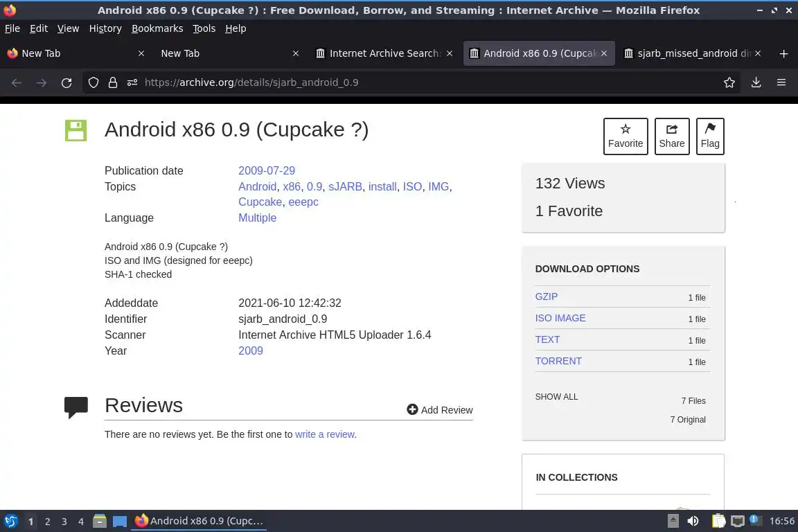Open the View menu
Viewport: 798px width, 532px height.
click(x=68, y=28)
